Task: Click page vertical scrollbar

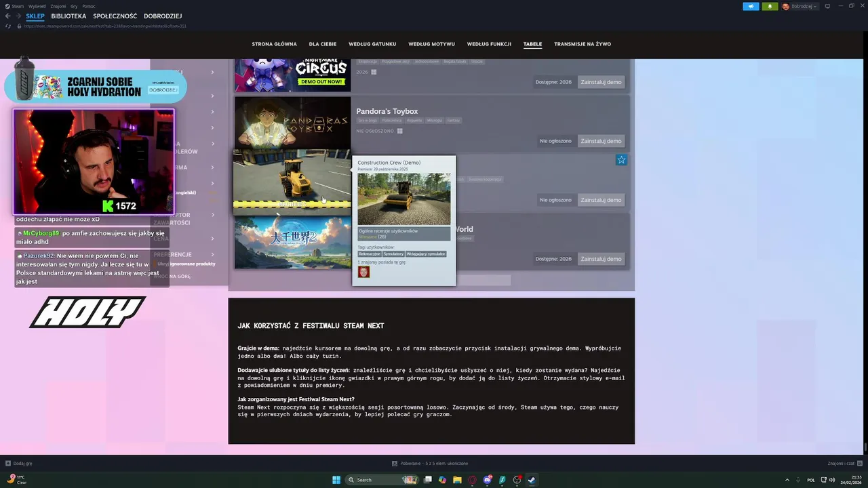Action: click(865, 448)
